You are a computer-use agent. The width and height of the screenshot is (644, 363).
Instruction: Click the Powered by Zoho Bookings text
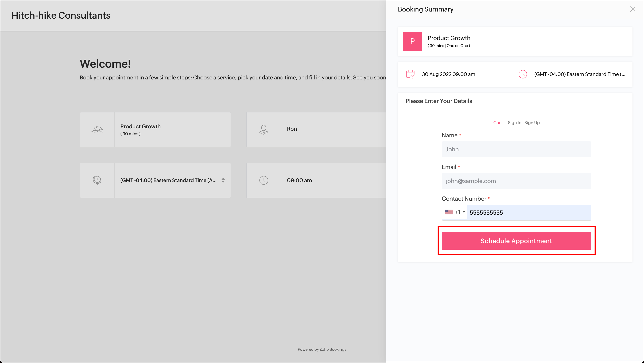pos(322,349)
